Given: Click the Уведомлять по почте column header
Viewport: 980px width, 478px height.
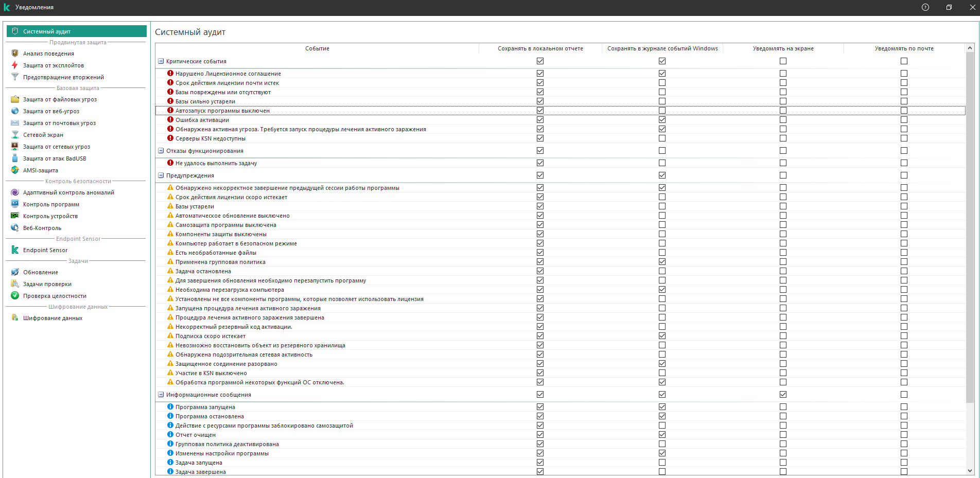Looking at the screenshot, I should (x=904, y=48).
